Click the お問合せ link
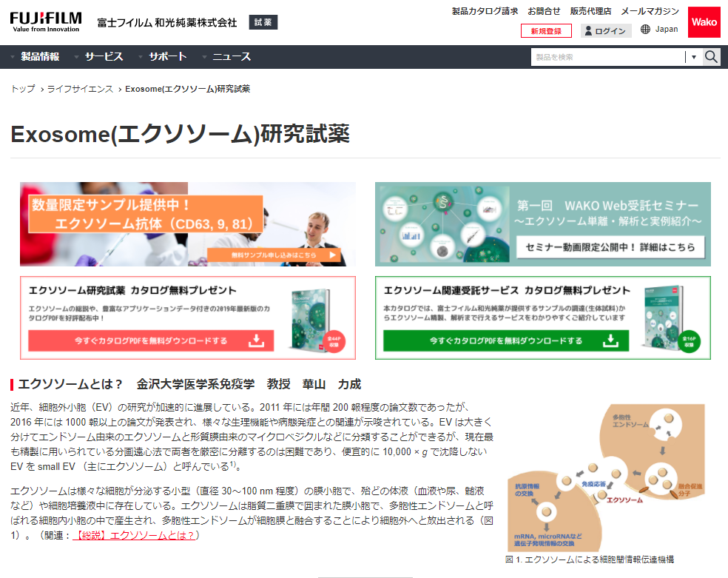This screenshot has width=728, height=578. (544, 11)
